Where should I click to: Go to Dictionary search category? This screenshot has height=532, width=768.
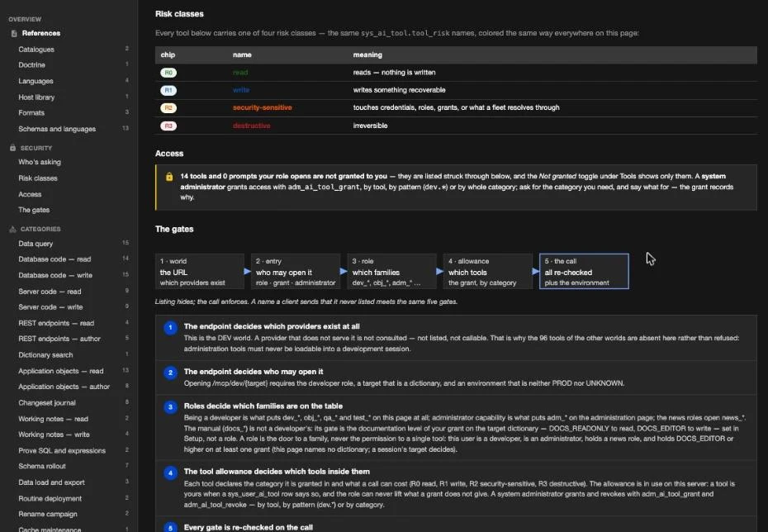(x=45, y=355)
